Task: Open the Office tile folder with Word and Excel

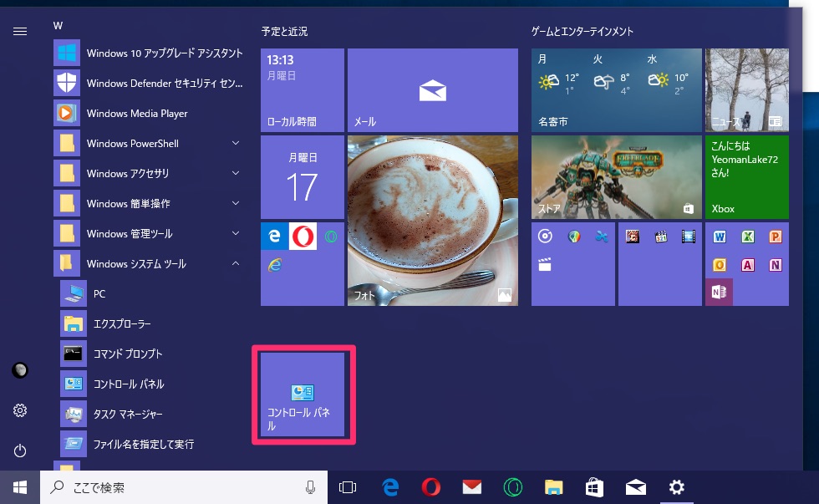Action: (747, 264)
